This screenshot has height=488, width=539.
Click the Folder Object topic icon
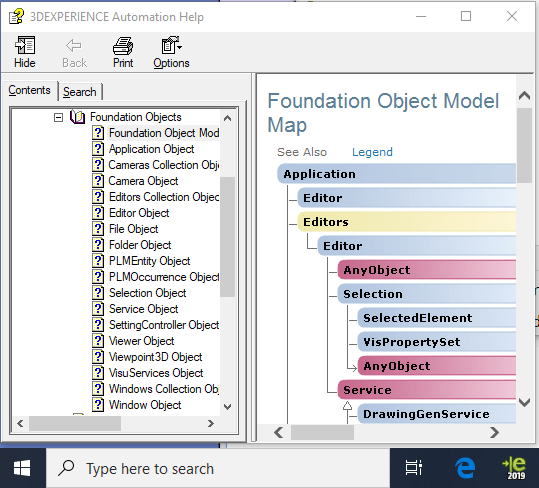98,245
